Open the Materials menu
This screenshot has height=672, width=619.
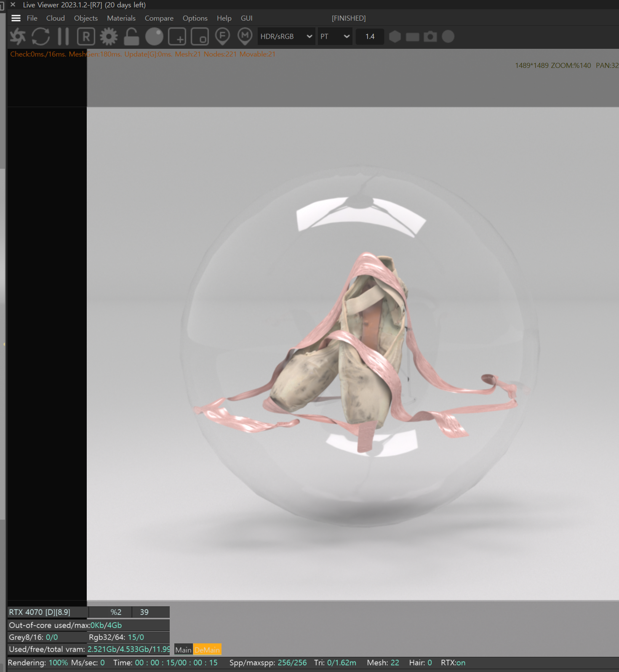[121, 18]
